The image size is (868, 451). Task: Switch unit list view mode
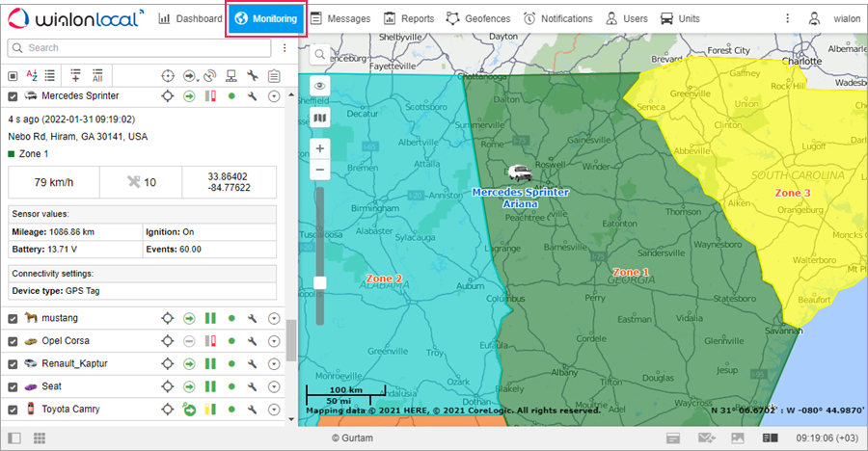50,76
